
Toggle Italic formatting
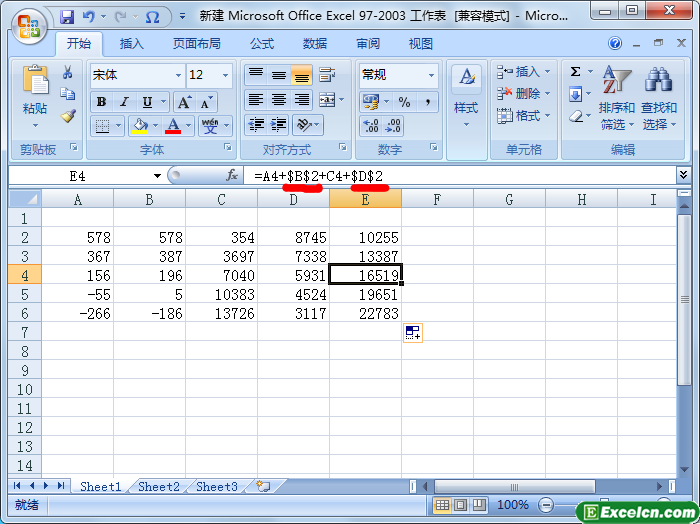point(124,102)
